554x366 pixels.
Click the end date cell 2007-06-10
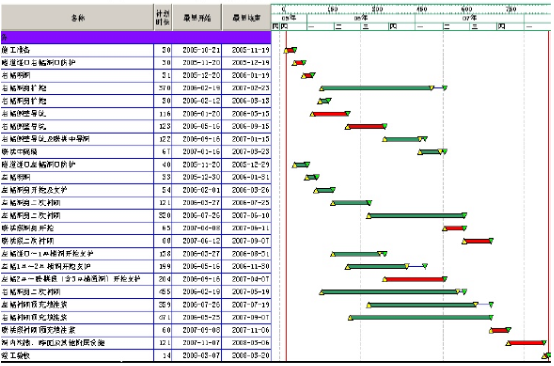[x=247, y=216]
